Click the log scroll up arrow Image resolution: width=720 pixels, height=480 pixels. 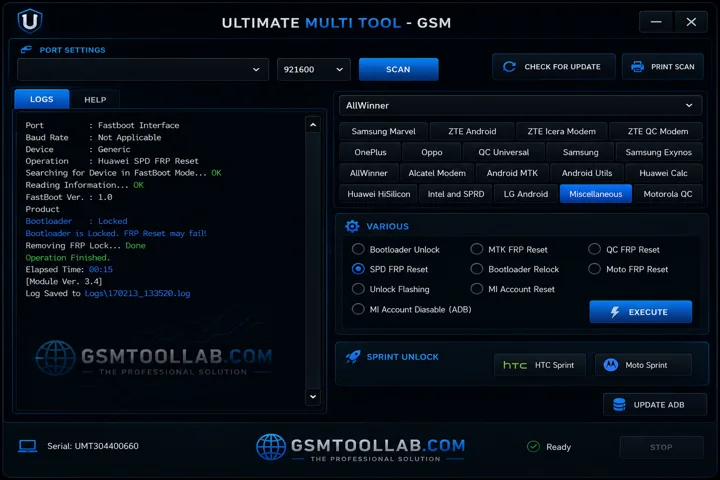pos(313,125)
